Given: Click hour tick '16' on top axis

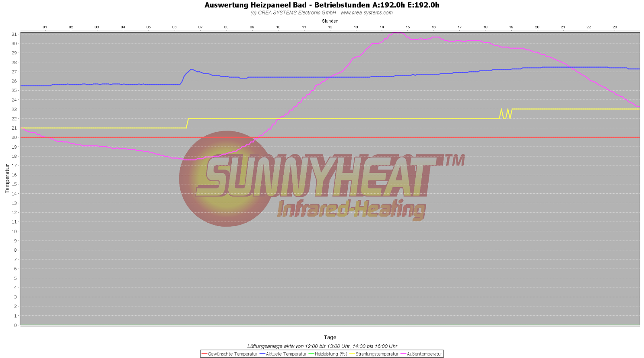Looking at the screenshot, I should [x=433, y=27].
